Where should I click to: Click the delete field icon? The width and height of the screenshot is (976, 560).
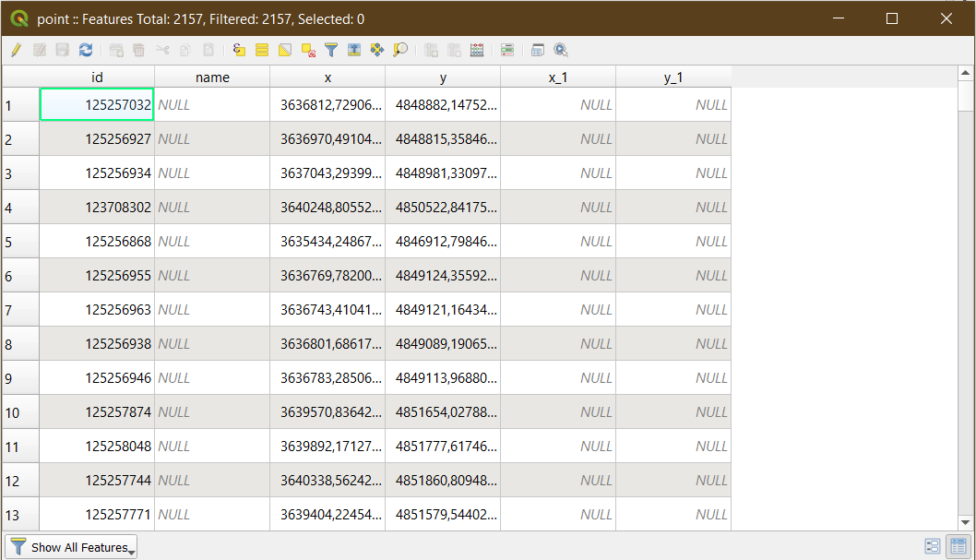click(x=454, y=50)
